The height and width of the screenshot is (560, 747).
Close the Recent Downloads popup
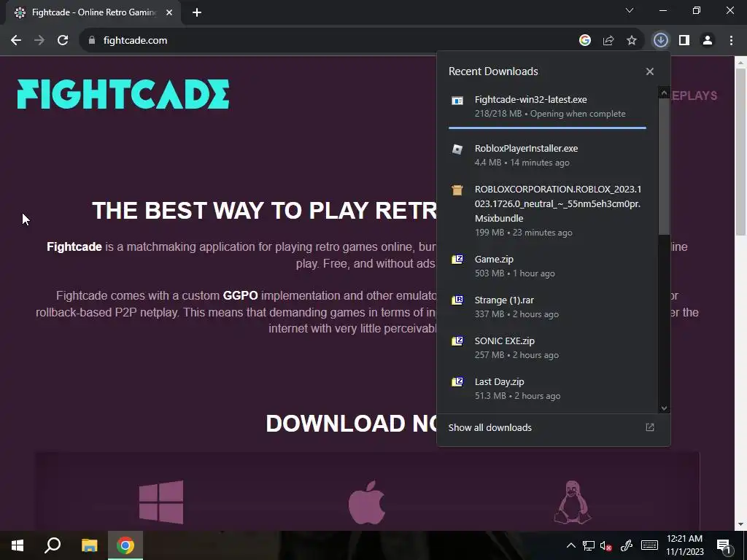pos(650,71)
